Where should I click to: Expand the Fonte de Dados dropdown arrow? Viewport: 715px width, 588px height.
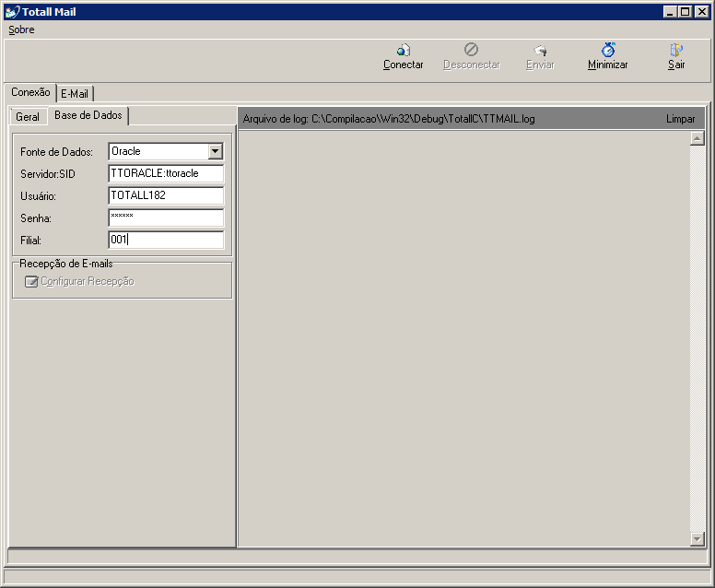216,151
